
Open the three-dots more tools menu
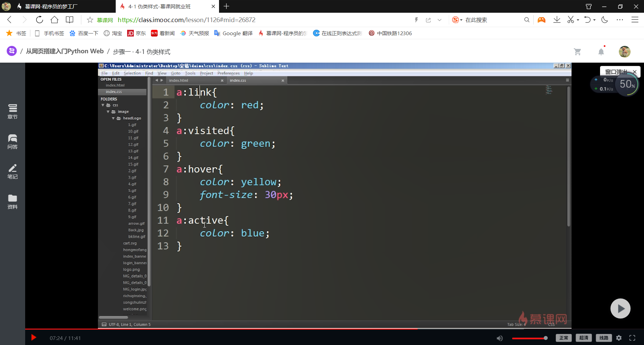point(620,20)
